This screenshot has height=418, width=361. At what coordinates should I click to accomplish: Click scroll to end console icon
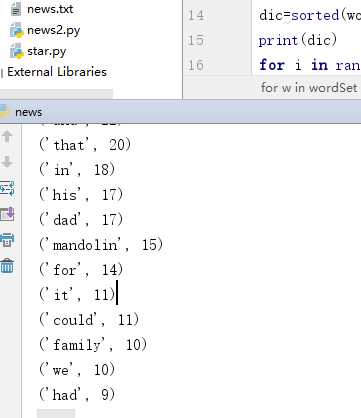point(7,214)
